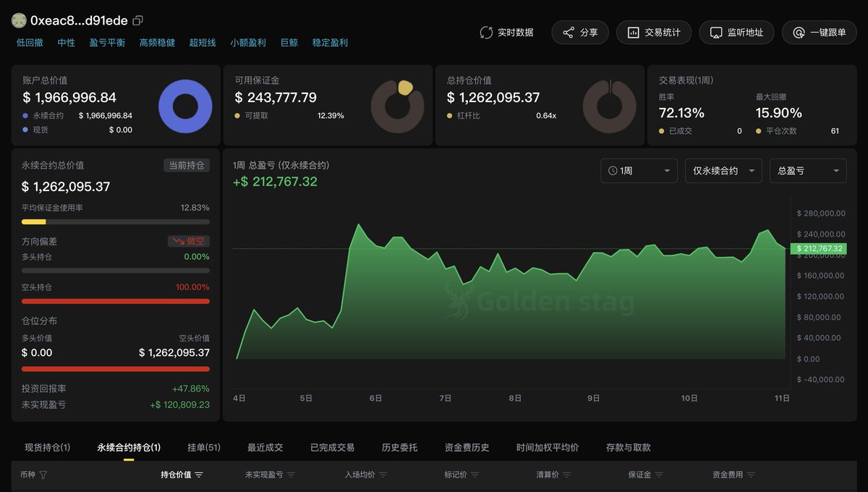Switch to the 时间加权平均价 tab
This screenshot has height=492, width=868.
tap(548, 448)
